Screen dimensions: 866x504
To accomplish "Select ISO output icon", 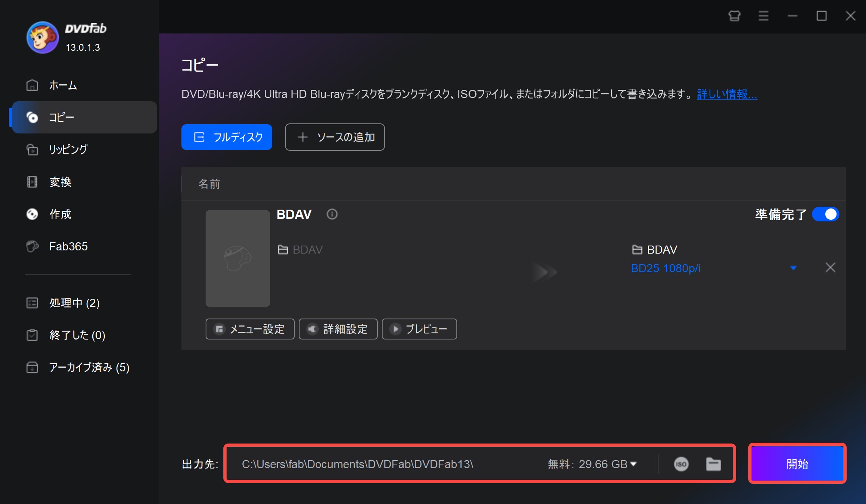I will tap(681, 464).
